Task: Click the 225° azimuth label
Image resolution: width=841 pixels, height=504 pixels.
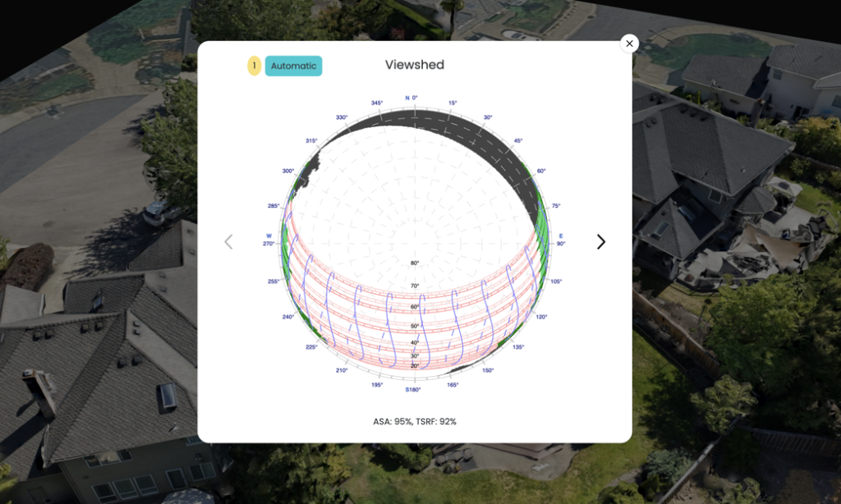Action: point(311,347)
